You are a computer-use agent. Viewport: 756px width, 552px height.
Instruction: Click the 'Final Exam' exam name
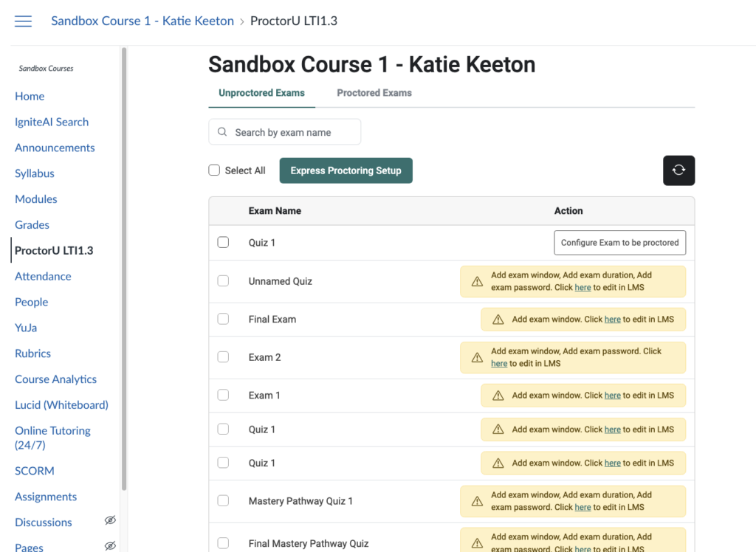pos(272,319)
